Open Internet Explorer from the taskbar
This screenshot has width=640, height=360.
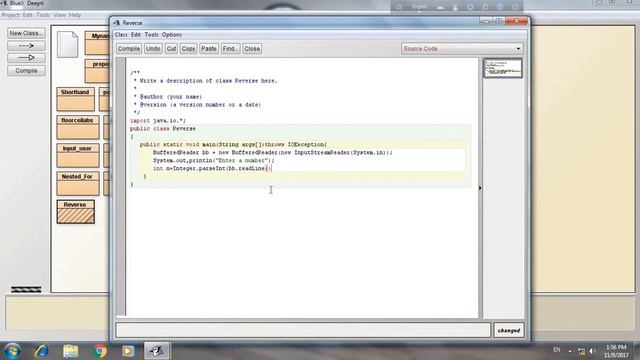click(41, 351)
